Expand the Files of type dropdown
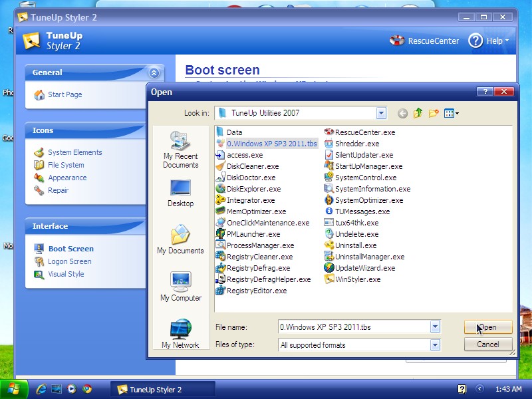 [435, 345]
